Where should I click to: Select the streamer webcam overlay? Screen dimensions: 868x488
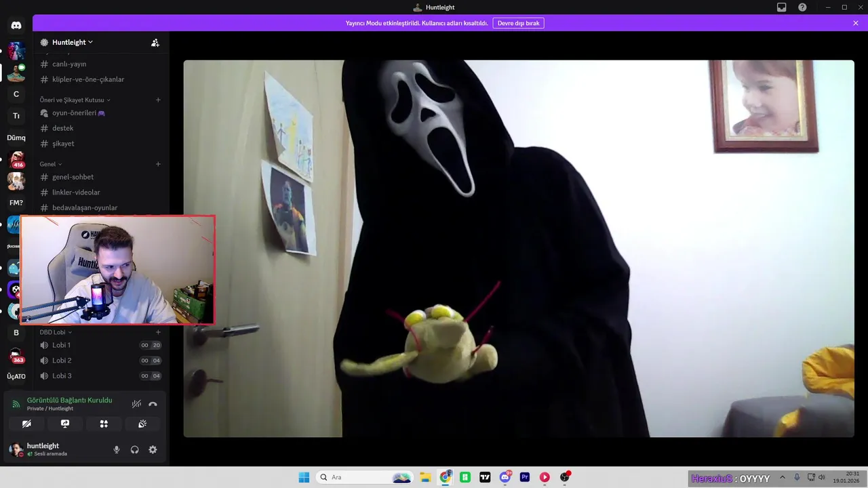pos(118,270)
